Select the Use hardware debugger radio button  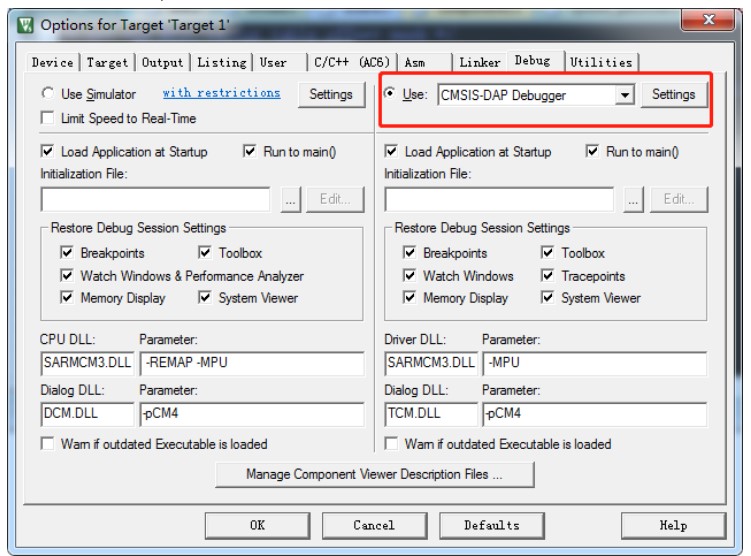(390, 93)
